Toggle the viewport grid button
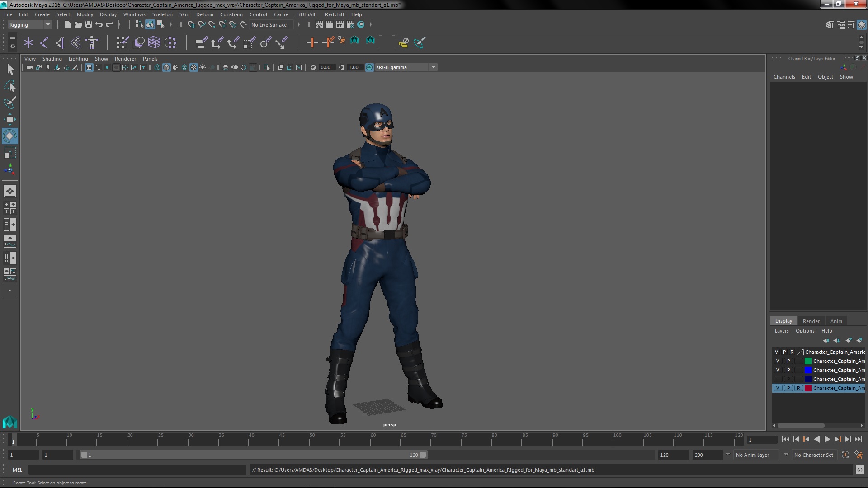 pos(89,67)
